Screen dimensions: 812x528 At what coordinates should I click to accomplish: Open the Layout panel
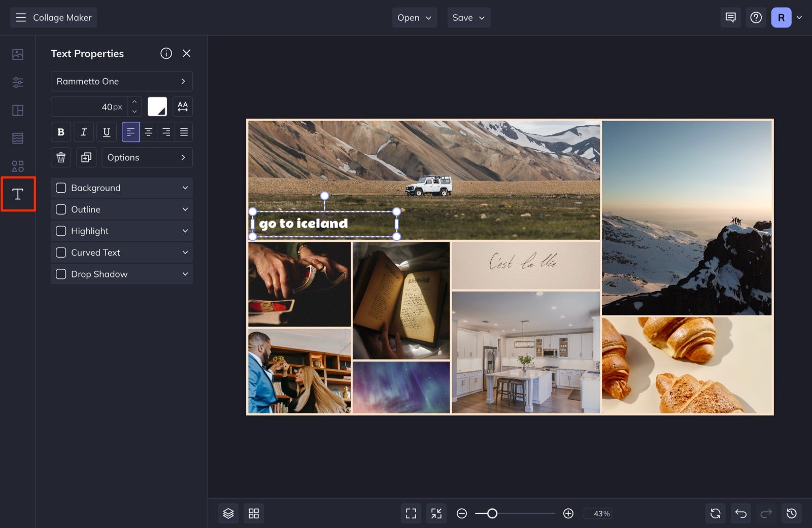18,110
